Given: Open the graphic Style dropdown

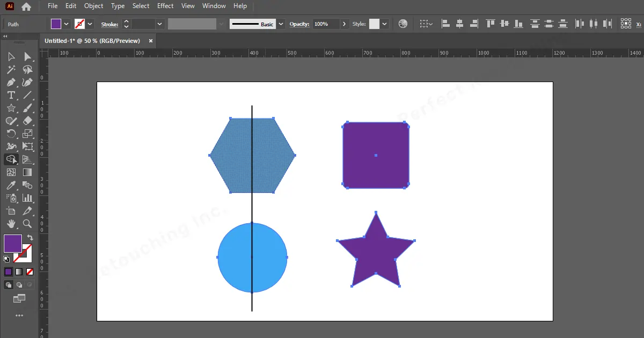Looking at the screenshot, I should [384, 24].
